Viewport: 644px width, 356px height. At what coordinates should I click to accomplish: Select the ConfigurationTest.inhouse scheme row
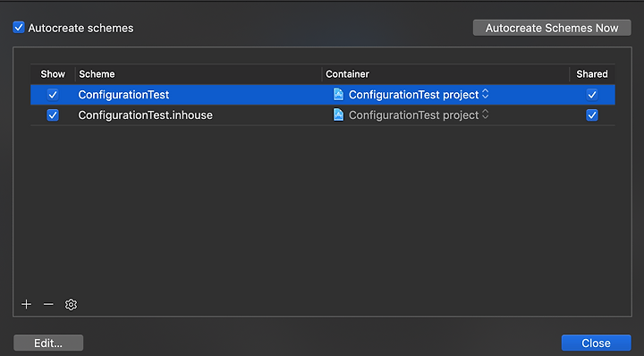(x=322, y=115)
